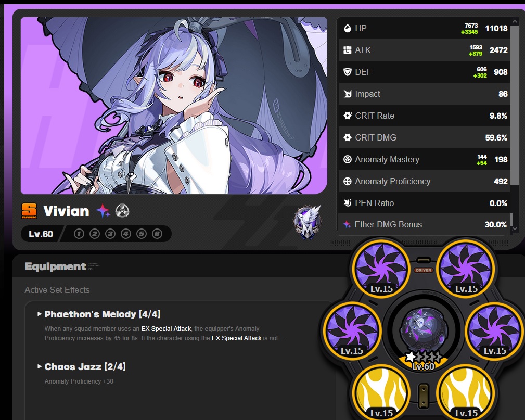Click the Vivian character name
The image size is (525, 420).
click(66, 211)
